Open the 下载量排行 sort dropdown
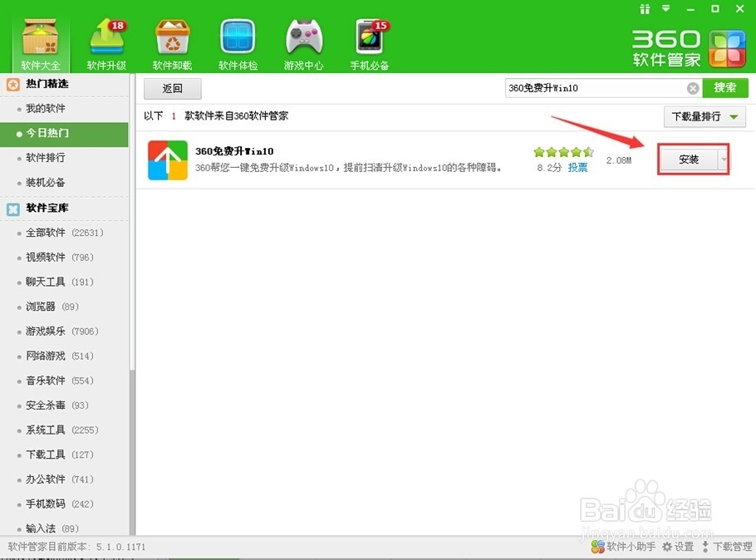This screenshot has width=756, height=560. tap(704, 116)
